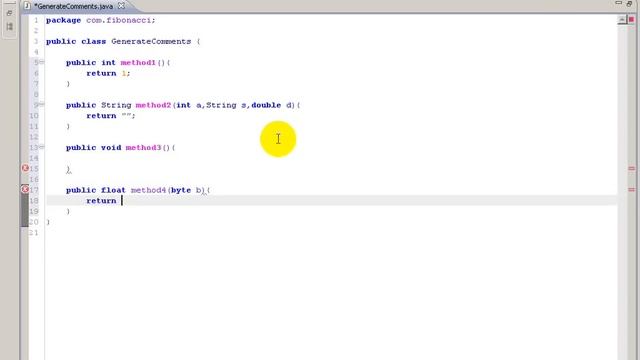
Task: Collapse method3 using the fold toggle on line 13
Action: coord(42,147)
